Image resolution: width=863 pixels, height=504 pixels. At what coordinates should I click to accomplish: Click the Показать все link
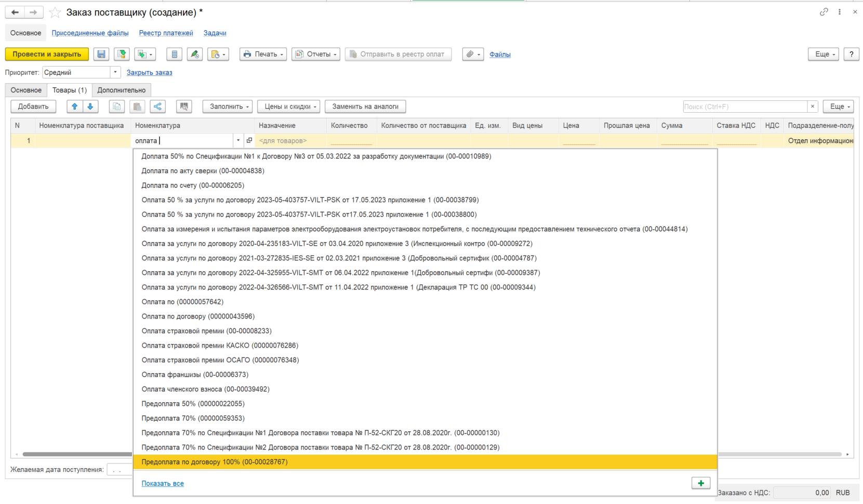click(x=163, y=483)
